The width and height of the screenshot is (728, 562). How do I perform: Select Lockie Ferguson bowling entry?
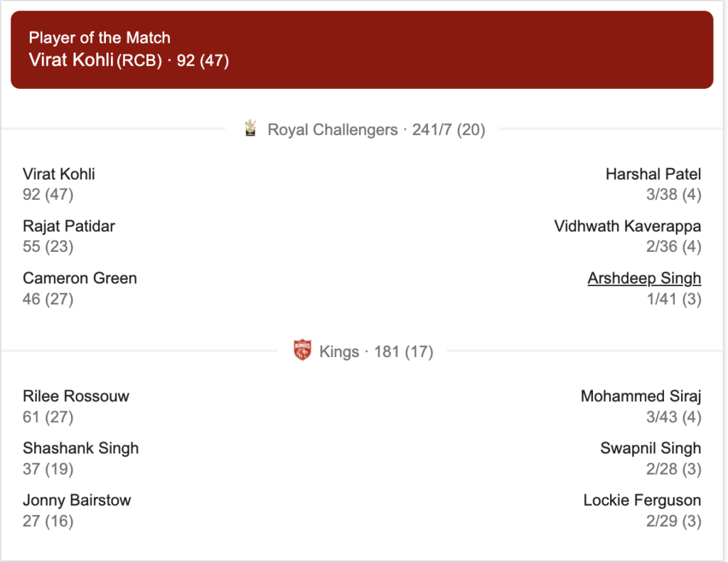pos(642,511)
